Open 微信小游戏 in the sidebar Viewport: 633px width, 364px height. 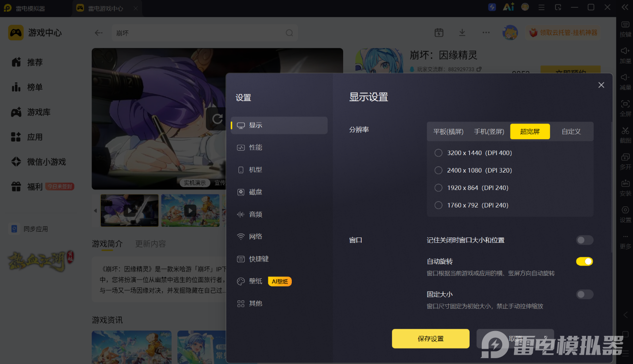(39, 162)
